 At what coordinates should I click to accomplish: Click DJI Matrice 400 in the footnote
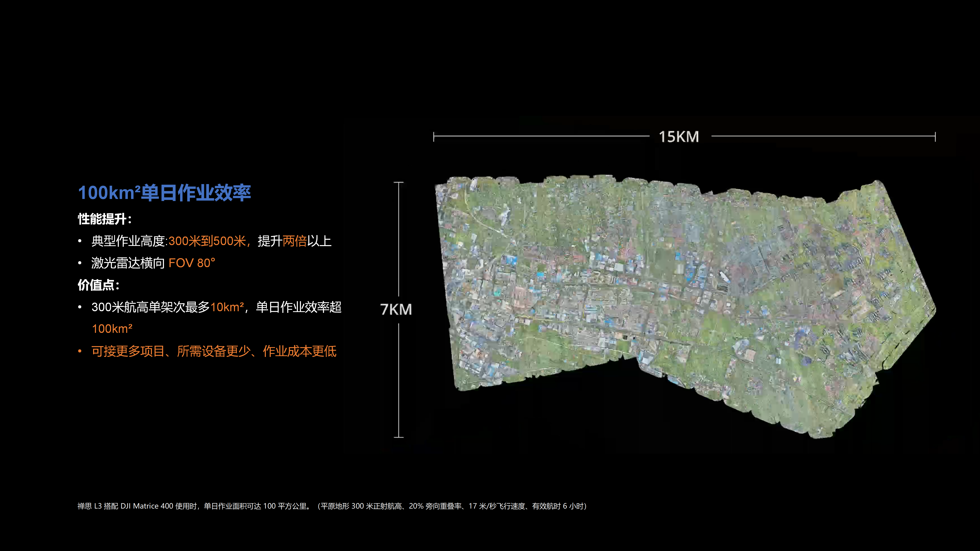click(147, 506)
